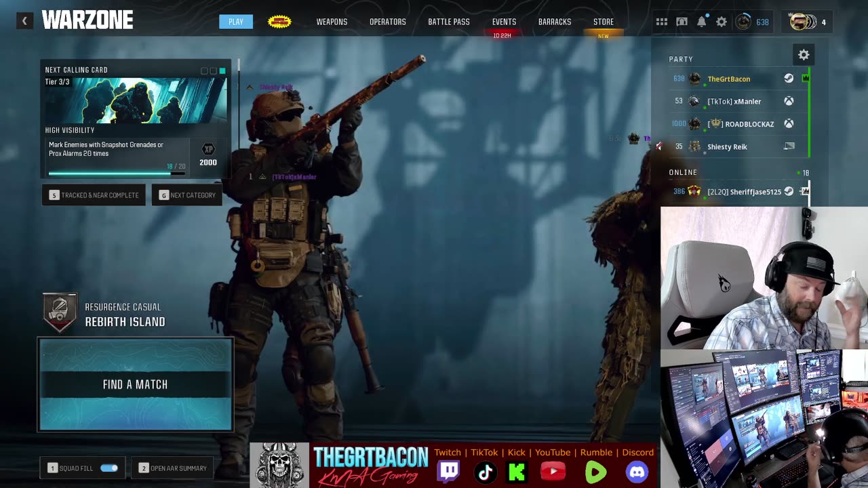Click the friends list scrollbar

point(810,192)
